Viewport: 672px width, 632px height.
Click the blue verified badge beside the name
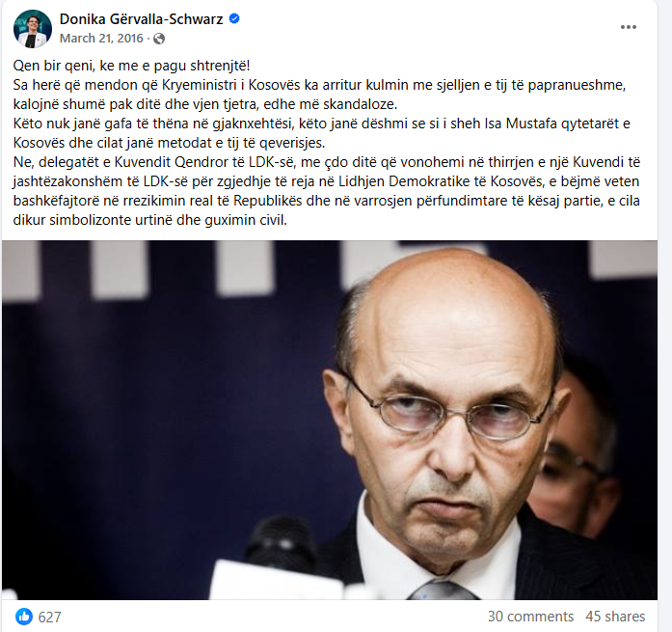[234, 19]
